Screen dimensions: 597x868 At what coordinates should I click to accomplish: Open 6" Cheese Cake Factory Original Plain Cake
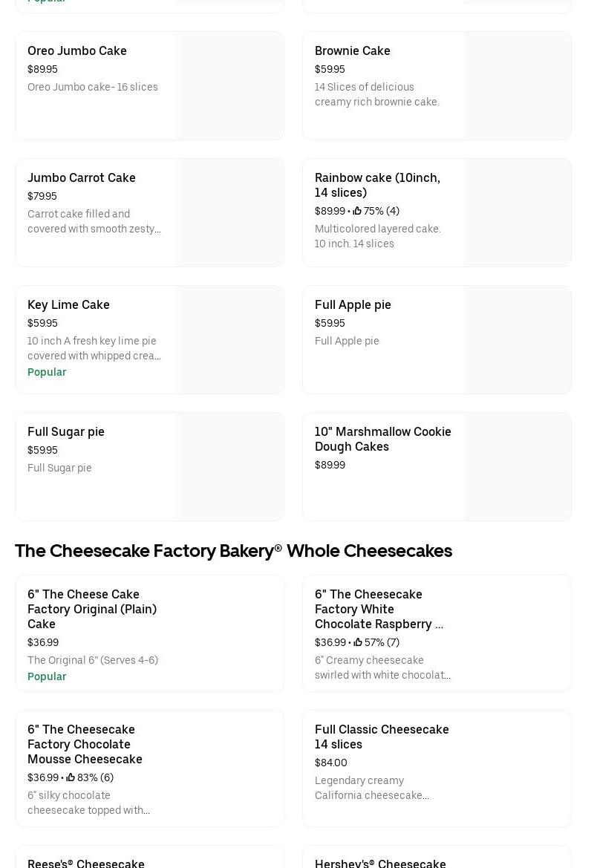[92, 609]
